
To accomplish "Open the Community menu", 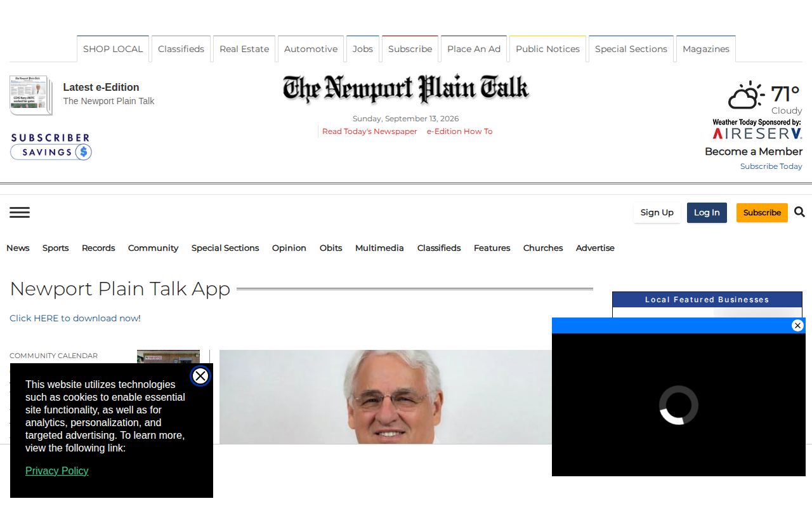I will pyautogui.click(x=153, y=248).
